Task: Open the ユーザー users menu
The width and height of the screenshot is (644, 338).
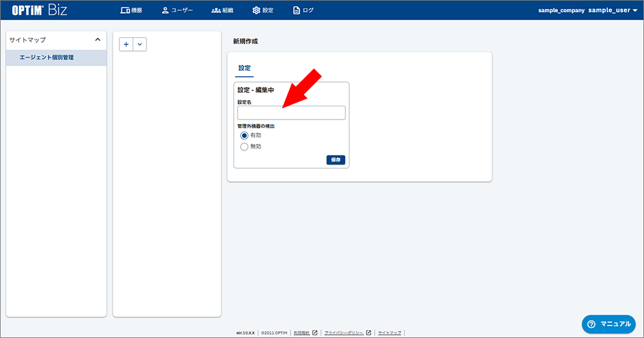Action: pyautogui.click(x=177, y=10)
